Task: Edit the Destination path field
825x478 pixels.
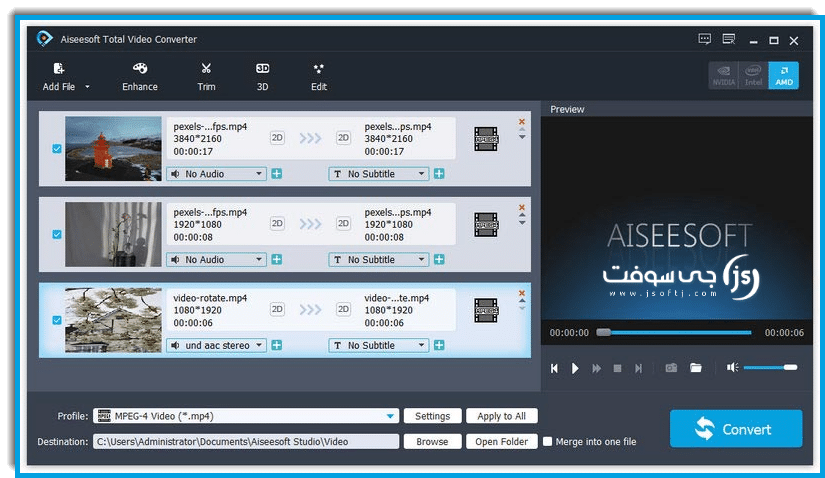Action: pos(246,442)
